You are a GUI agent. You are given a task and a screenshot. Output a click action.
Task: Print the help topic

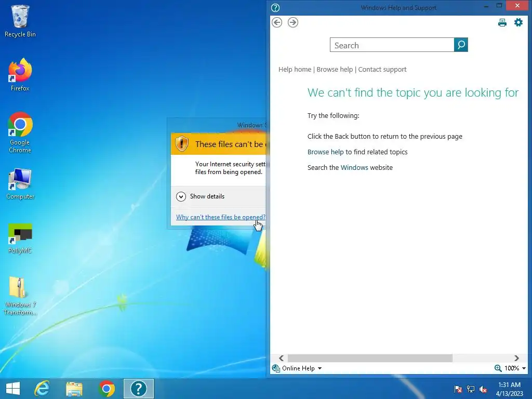click(502, 23)
